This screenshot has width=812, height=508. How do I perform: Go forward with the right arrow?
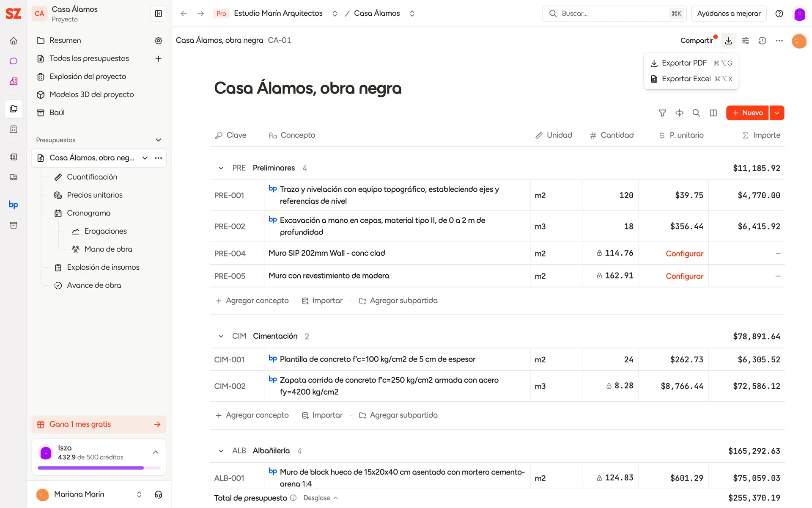pos(201,14)
